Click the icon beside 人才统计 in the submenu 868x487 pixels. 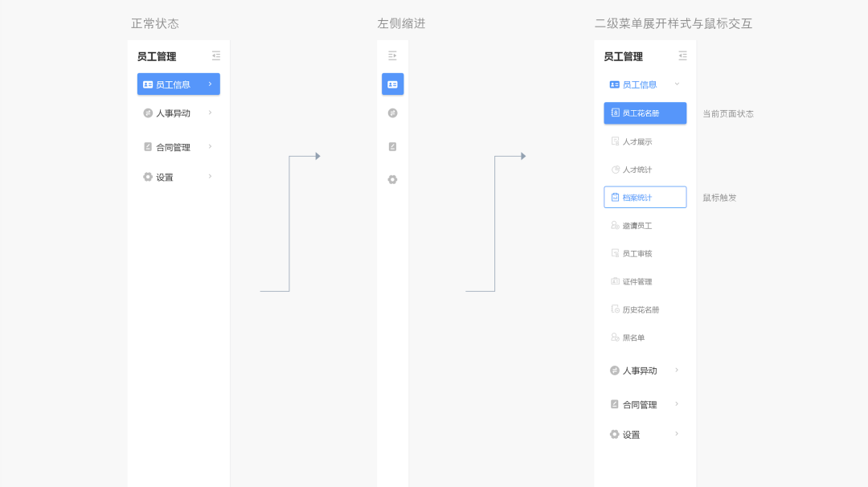pos(616,170)
